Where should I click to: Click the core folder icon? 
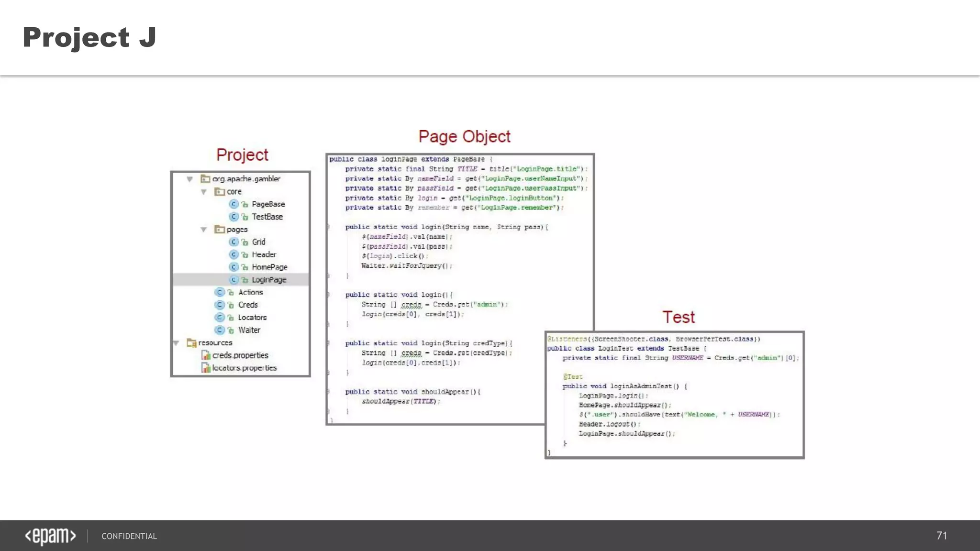point(220,191)
